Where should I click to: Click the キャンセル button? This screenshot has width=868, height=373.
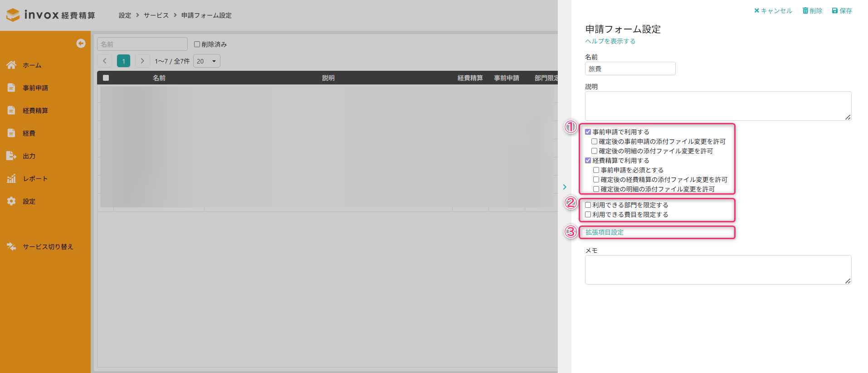point(773,10)
